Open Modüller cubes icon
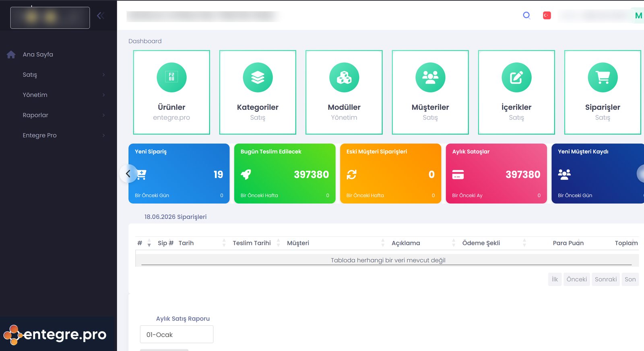Viewport: 644px width, 351px height. [344, 77]
